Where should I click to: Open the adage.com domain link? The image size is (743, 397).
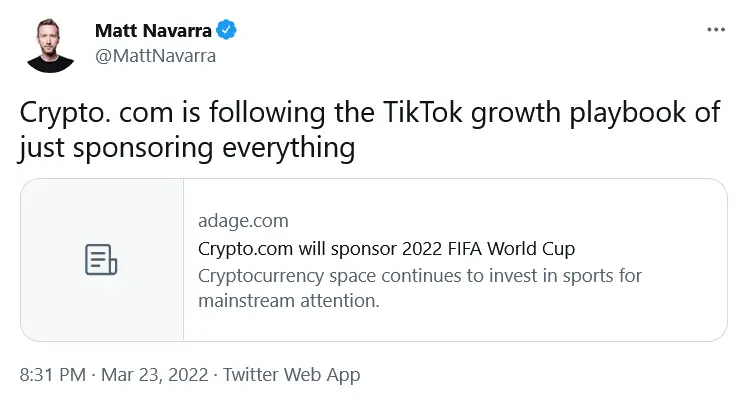tap(243, 221)
